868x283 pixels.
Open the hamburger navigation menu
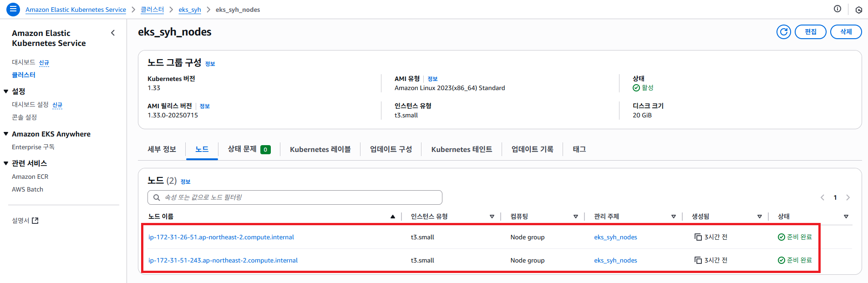tap(13, 9)
